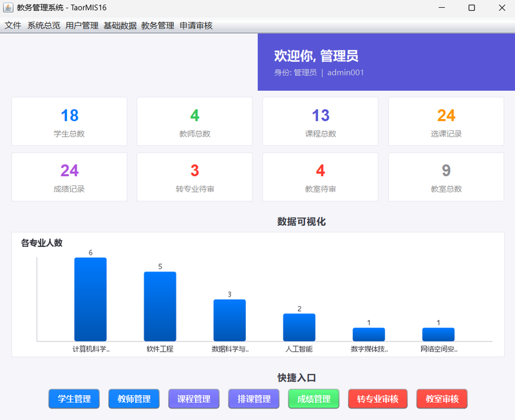The width and height of the screenshot is (515, 420).
Task: Go to 成绩管理 via green button
Action: (314, 399)
